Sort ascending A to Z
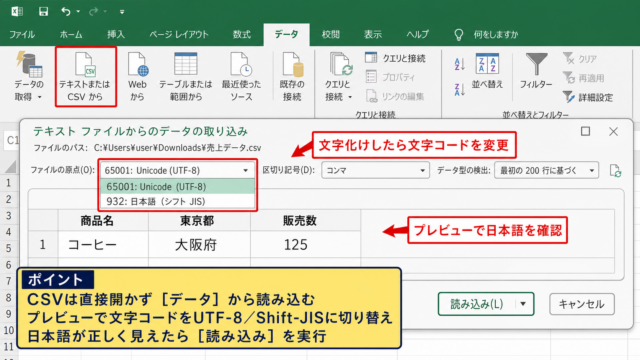Image resolution: width=640 pixels, height=360 pixels. pyautogui.click(x=460, y=64)
